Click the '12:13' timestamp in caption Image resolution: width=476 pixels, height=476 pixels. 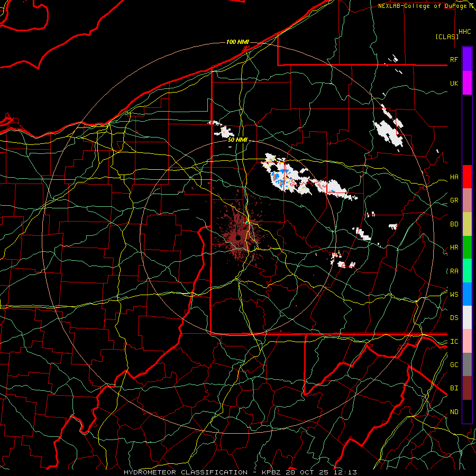pyautogui.click(x=346, y=472)
